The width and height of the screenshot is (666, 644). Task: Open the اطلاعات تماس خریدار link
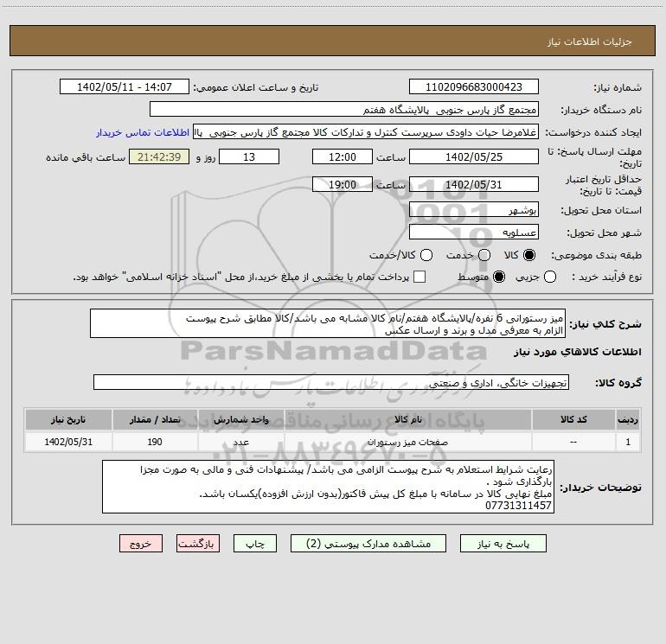pyautogui.click(x=143, y=132)
